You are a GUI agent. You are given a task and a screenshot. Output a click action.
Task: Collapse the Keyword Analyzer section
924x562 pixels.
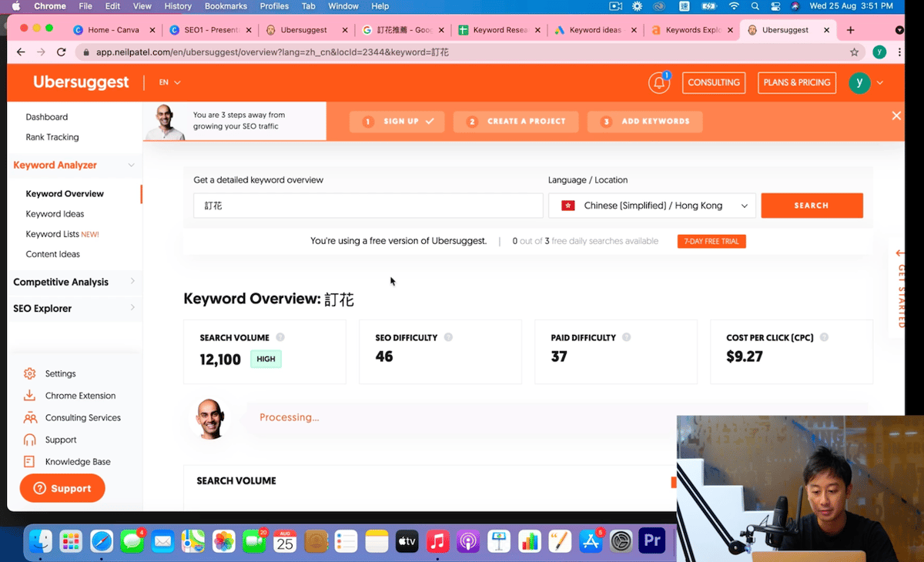point(131,165)
